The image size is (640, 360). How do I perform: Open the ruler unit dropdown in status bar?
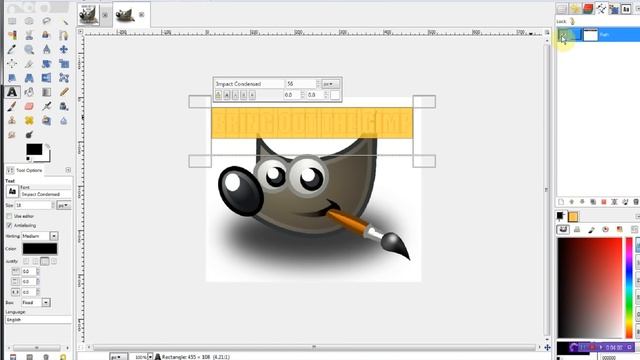[118, 357]
